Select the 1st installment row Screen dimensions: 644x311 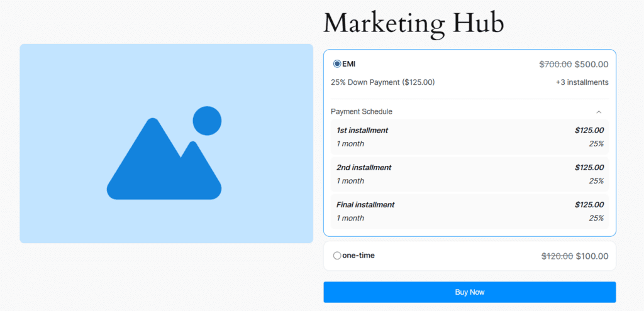coord(469,137)
